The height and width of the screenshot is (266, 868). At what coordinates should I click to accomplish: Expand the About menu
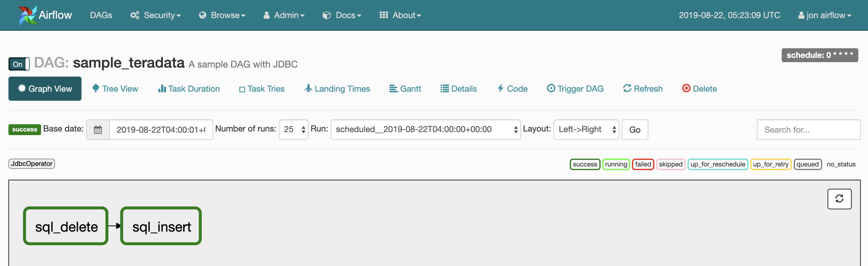click(x=400, y=15)
